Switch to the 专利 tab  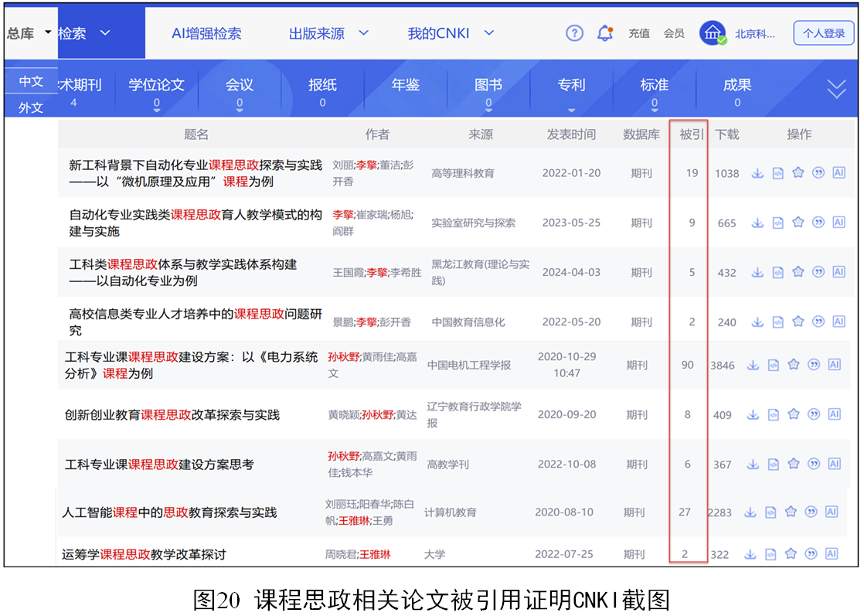tap(571, 86)
